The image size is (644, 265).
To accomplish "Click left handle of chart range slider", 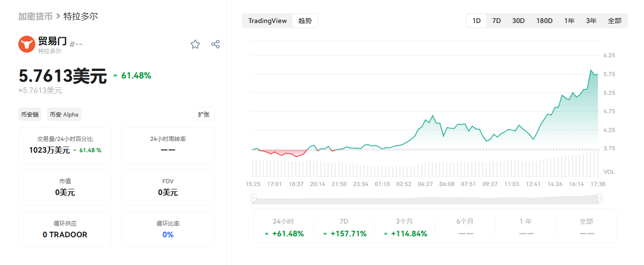I will pos(254,198).
